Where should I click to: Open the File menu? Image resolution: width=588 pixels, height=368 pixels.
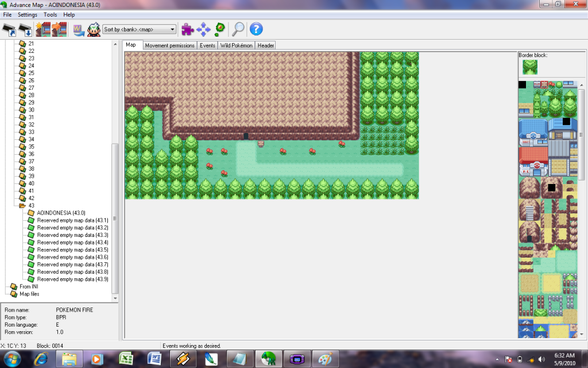point(7,14)
